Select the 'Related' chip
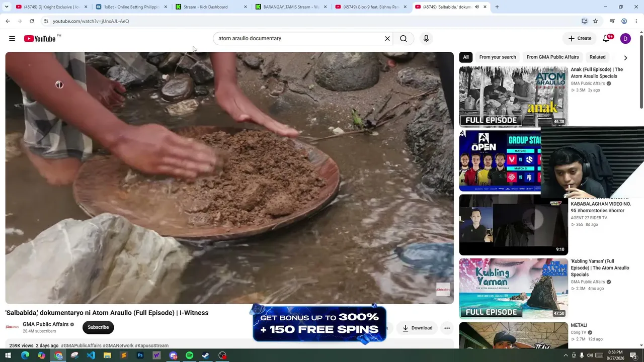644x362 pixels. [x=598, y=57]
